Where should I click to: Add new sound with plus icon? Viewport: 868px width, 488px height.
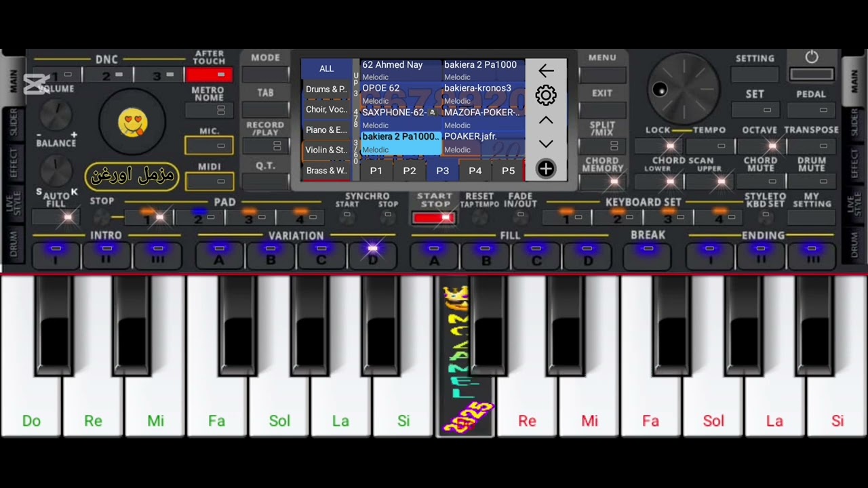click(x=546, y=169)
